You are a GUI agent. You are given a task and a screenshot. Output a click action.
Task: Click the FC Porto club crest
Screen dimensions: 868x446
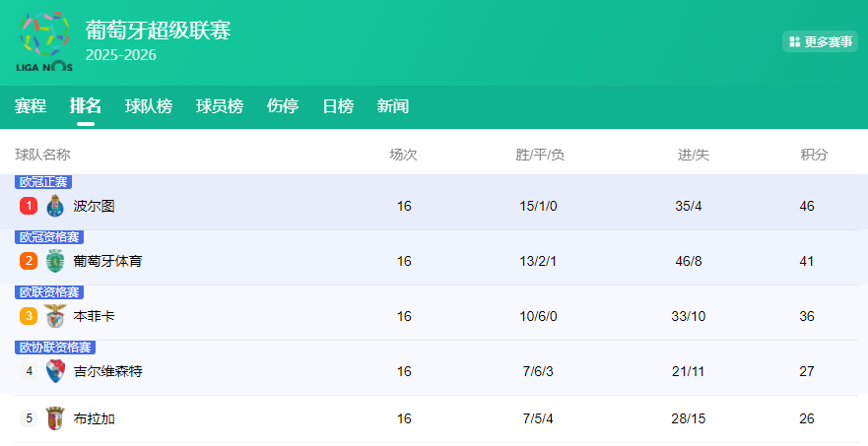point(55,206)
